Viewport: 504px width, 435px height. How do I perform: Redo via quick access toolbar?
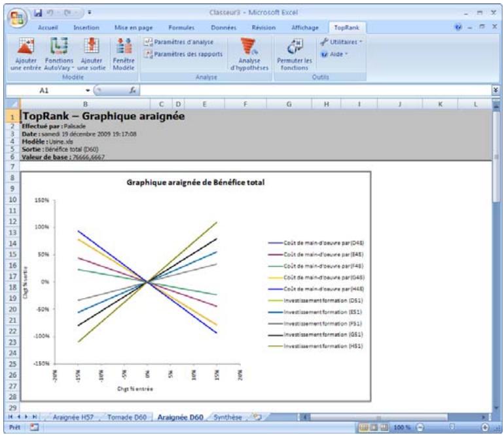[67, 13]
